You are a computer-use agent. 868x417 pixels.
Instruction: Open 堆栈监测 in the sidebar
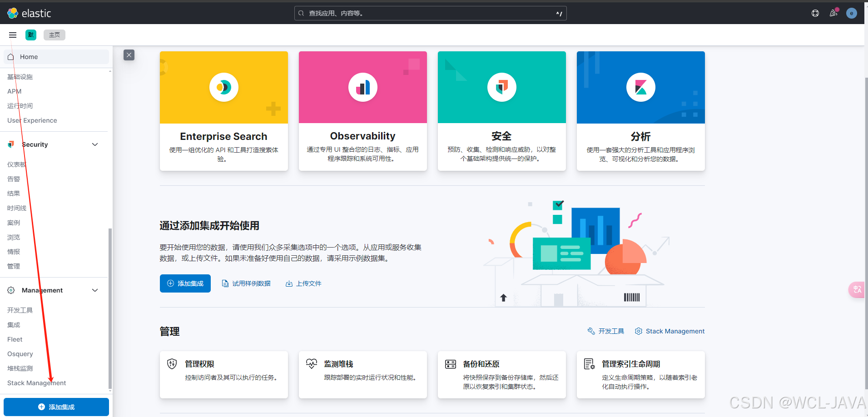coord(20,368)
